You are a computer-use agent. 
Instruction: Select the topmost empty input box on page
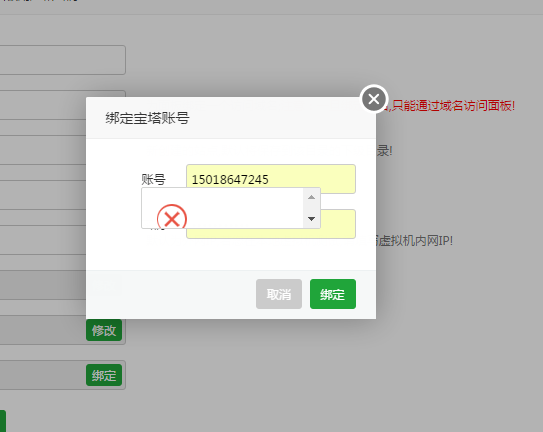pyautogui.click(x=62, y=60)
